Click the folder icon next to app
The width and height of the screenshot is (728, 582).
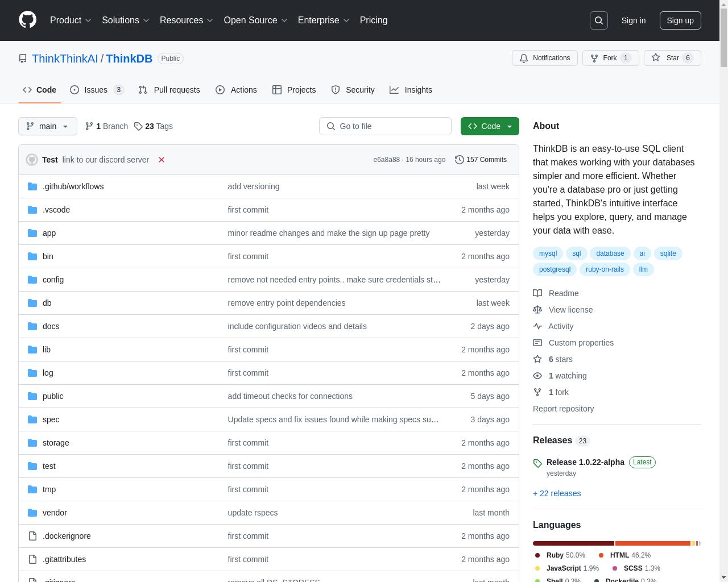pos(32,233)
